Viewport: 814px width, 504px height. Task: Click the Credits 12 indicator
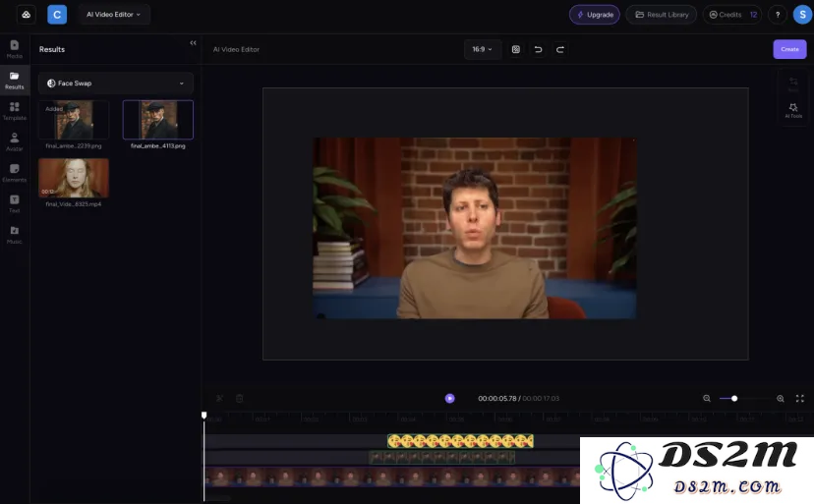click(732, 15)
